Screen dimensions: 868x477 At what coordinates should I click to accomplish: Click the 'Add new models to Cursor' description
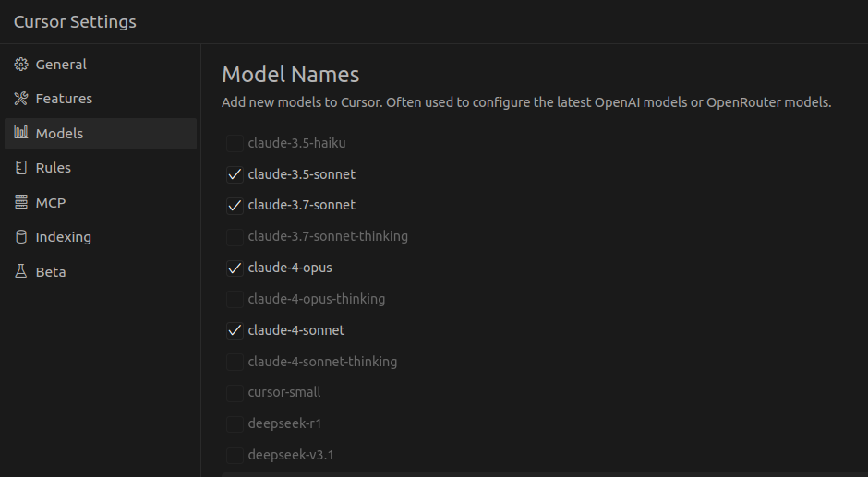coord(526,102)
